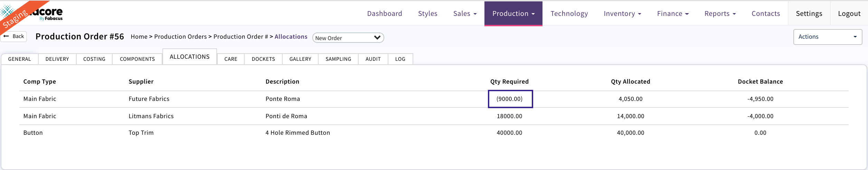The width and height of the screenshot is (868, 170).
Task: Click the Home breadcrumb link
Action: [x=139, y=37]
